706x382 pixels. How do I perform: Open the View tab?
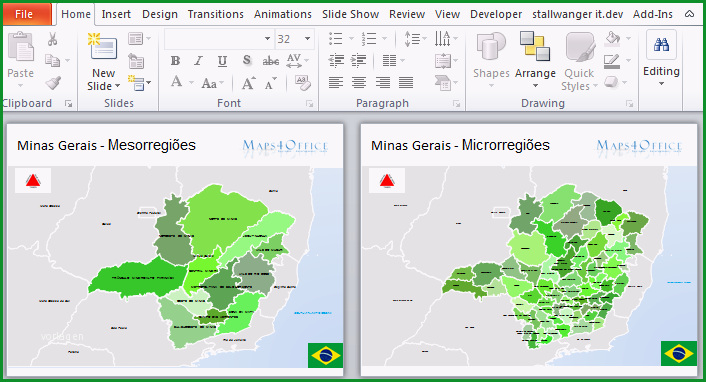[x=447, y=14]
